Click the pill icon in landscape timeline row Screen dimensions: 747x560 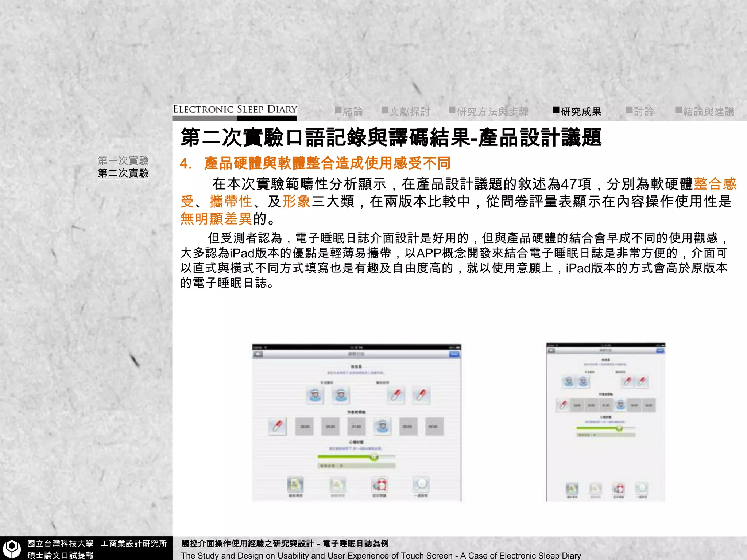coord(278,426)
